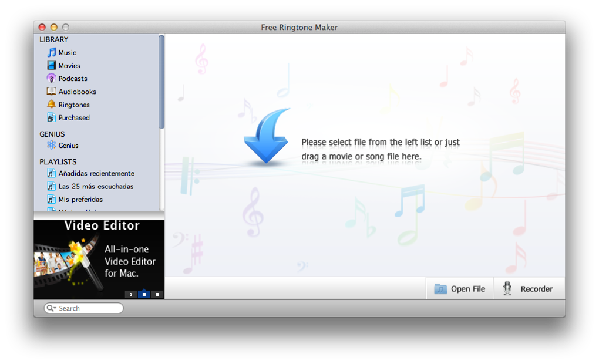
Task: Click the Open File button
Action: tap(460, 288)
